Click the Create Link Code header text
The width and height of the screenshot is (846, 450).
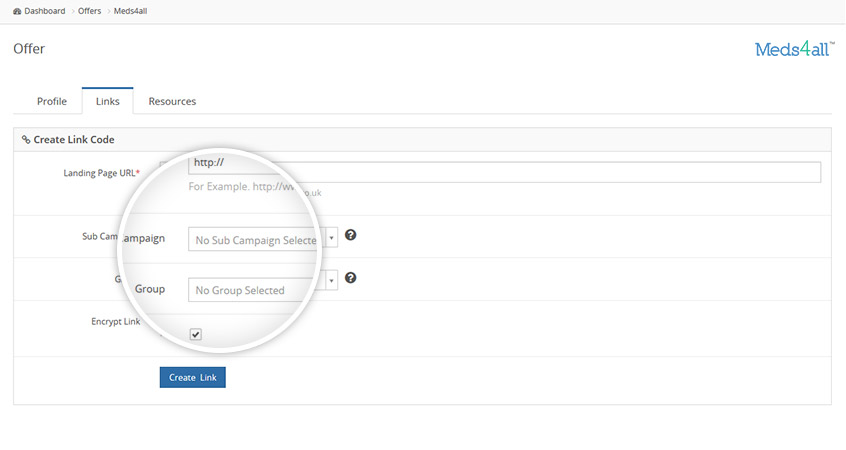74,139
